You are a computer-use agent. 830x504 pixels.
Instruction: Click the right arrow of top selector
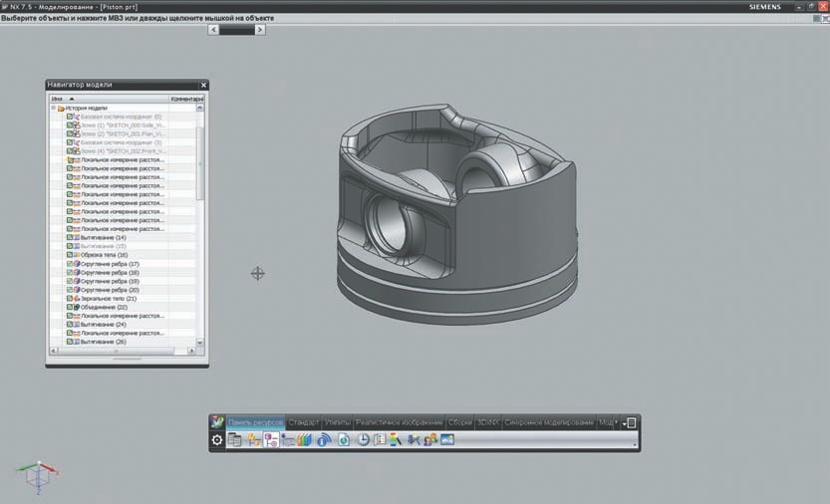click(x=260, y=30)
